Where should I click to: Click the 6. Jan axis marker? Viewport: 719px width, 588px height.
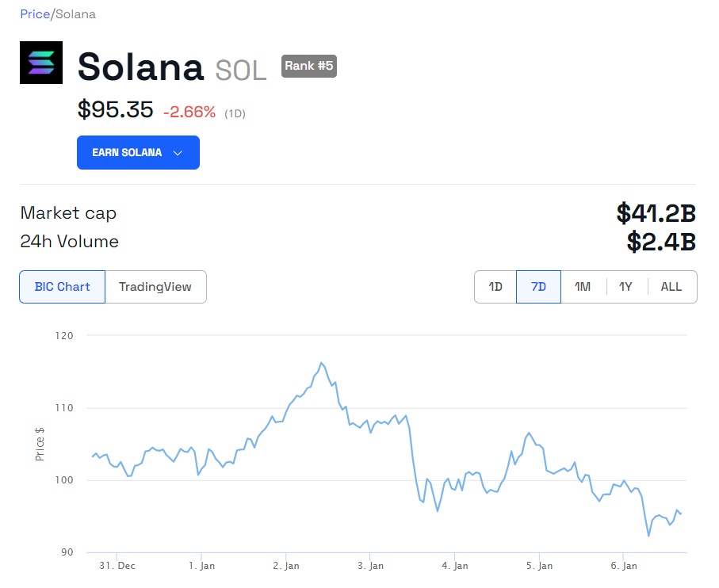pyautogui.click(x=623, y=566)
